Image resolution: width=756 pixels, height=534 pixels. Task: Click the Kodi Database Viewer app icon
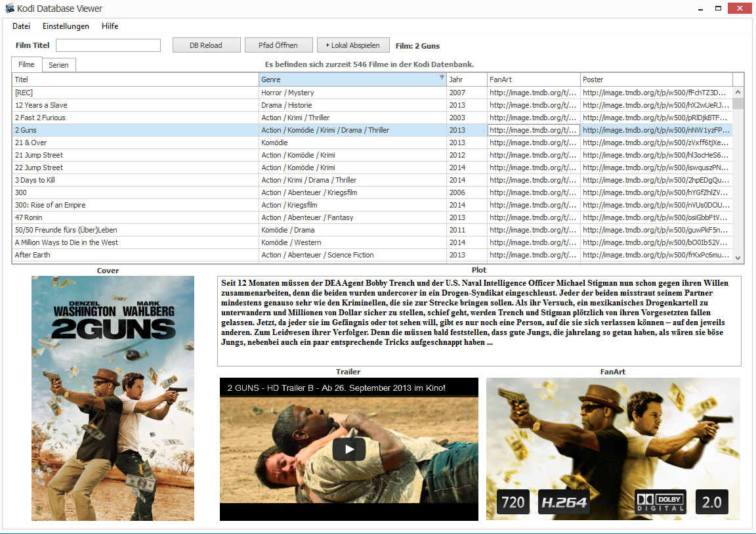[x=9, y=8]
